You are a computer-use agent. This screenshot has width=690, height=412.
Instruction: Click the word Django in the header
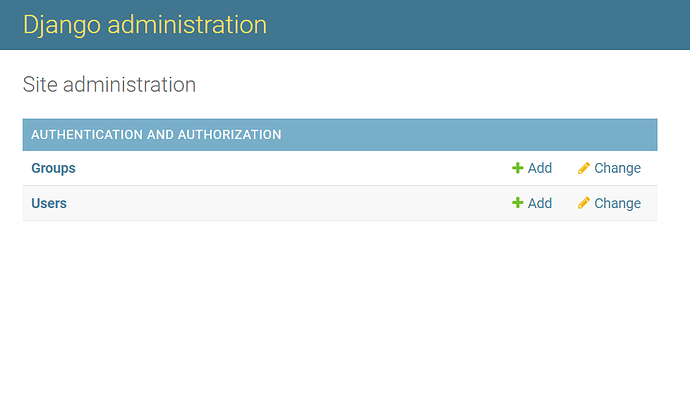coord(62,25)
